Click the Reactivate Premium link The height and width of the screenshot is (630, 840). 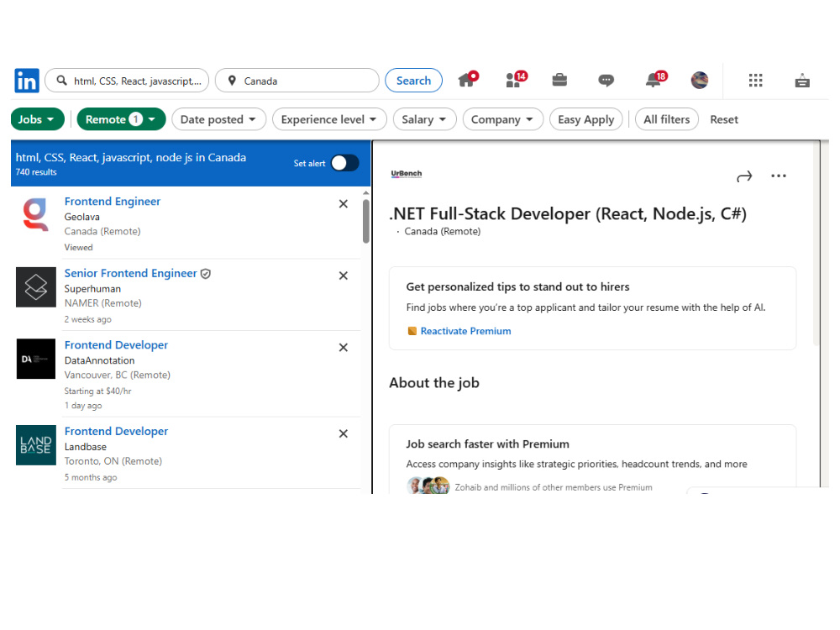465,331
